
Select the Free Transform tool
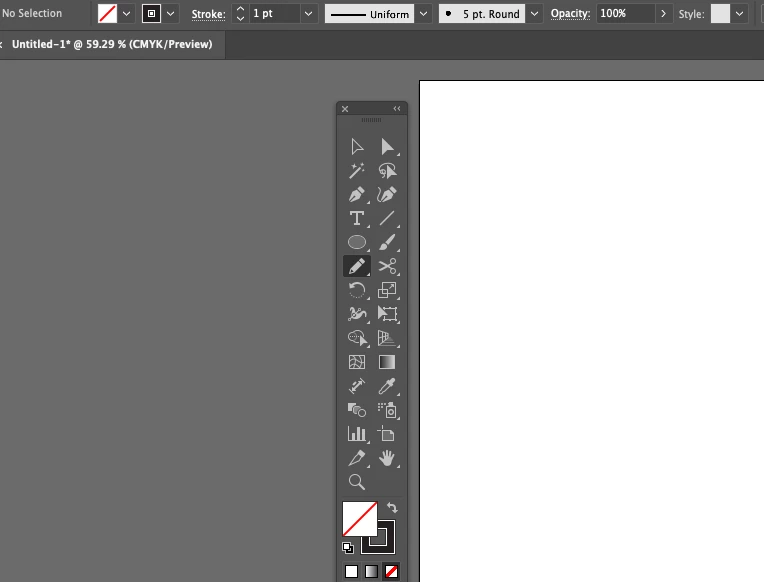coord(387,314)
